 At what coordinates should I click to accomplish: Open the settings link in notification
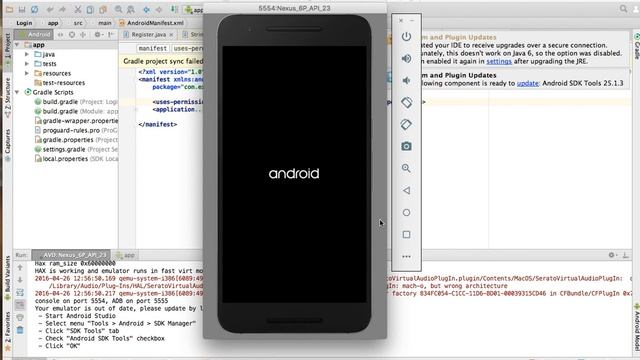point(499,61)
